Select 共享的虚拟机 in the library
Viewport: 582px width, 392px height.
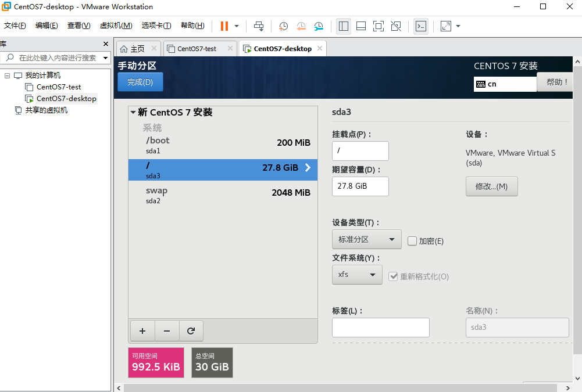tap(47, 110)
